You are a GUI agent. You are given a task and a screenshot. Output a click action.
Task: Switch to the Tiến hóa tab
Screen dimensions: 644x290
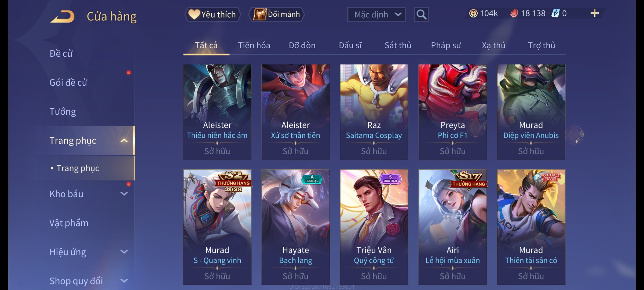coord(254,45)
